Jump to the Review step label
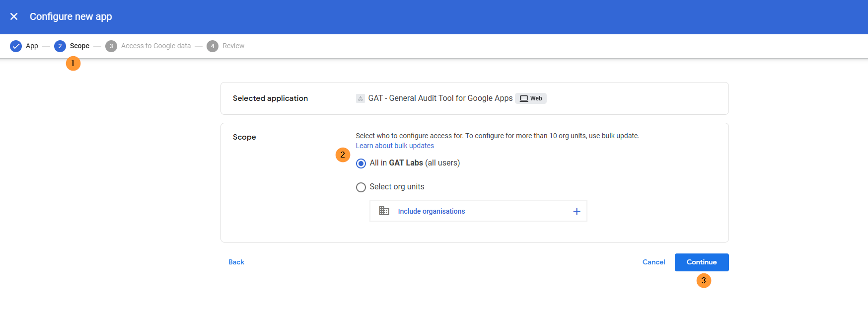The height and width of the screenshot is (330, 868). (233, 46)
